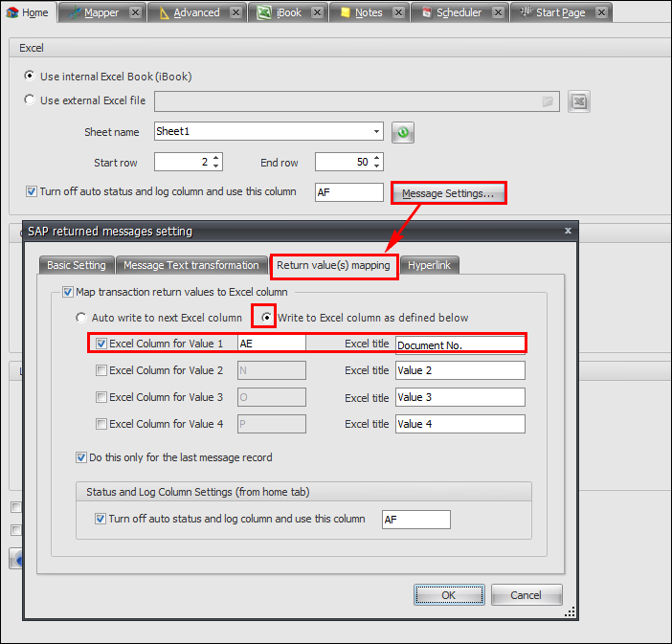Uncheck Do this only for last message record
The width and height of the screenshot is (672, 644).
coord(81,458)
